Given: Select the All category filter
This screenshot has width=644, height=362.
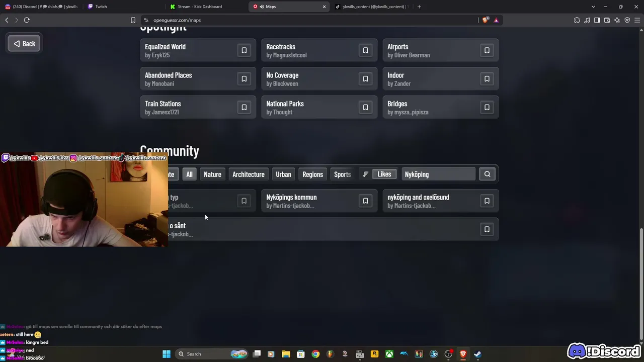Looking at the screenshot, I should click(189, 174).
